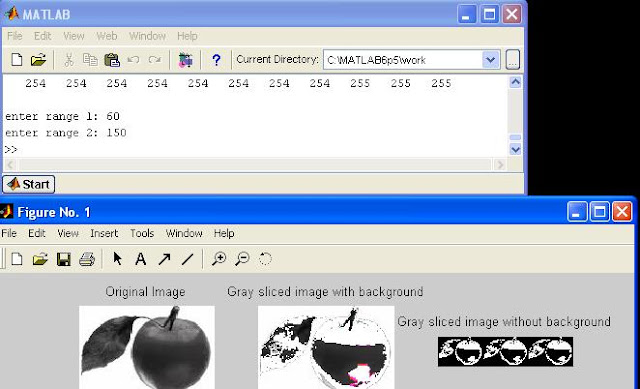Select the Insert arrow tool
The width and height of the screenshot is (640, 389).
click(x=164, y=259)
